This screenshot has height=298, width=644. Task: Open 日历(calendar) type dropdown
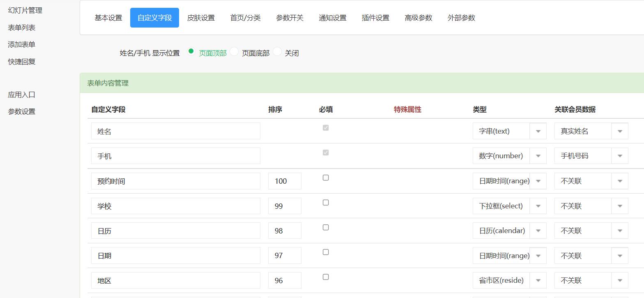coord(510,231)
